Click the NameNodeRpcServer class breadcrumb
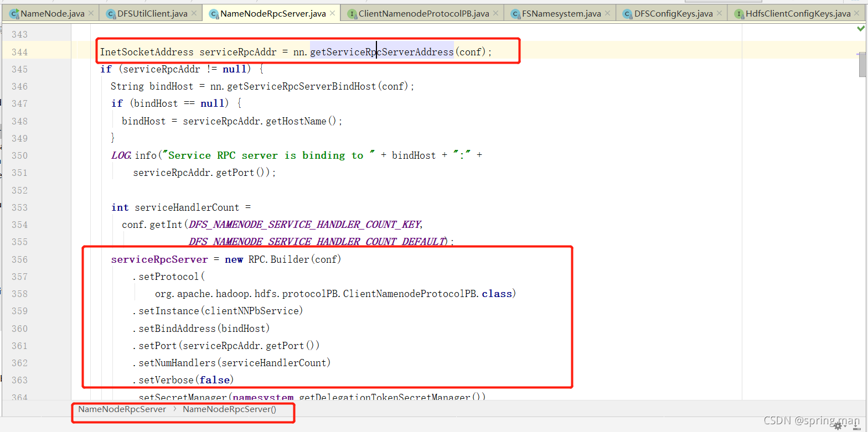 click(x=122, y=409)
